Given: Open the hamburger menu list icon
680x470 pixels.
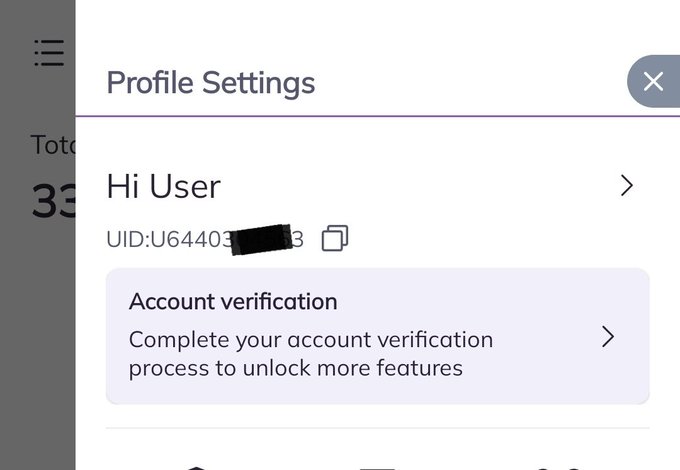Looking at the screenshot, I should coord(48,53).
